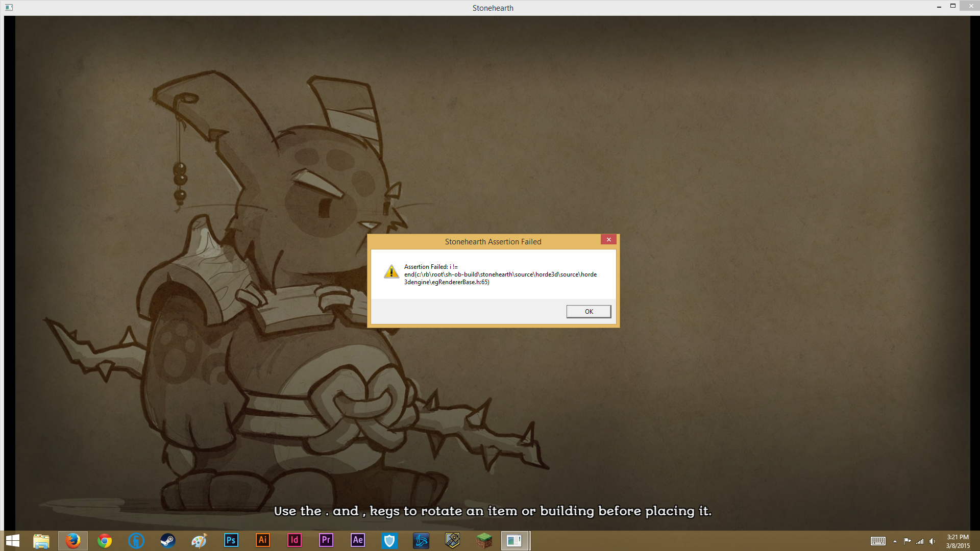Launch Google Chrome from the taskbar

(x=105, y=541)
